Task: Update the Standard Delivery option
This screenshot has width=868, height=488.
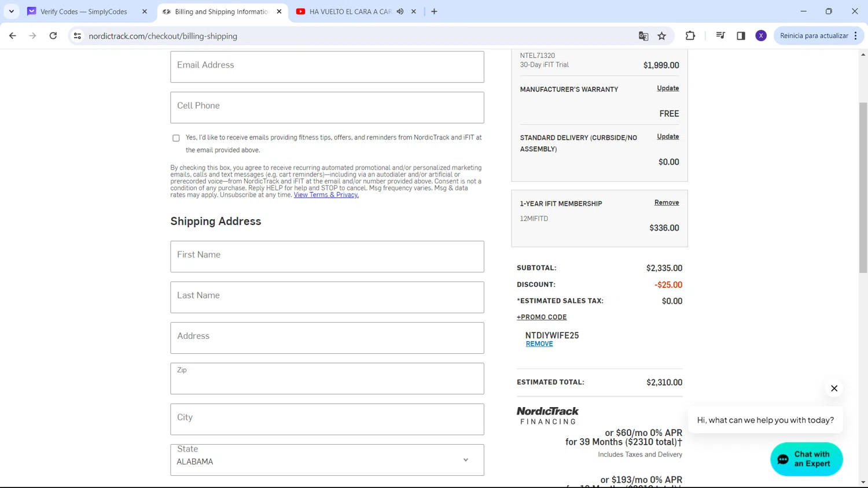Action: tap(668, 137)
